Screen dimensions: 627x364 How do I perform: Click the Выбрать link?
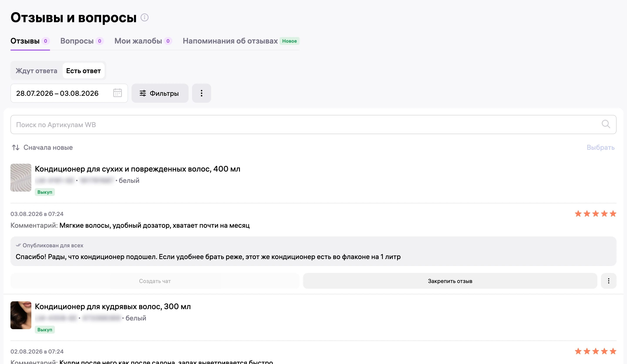[601, 148]
